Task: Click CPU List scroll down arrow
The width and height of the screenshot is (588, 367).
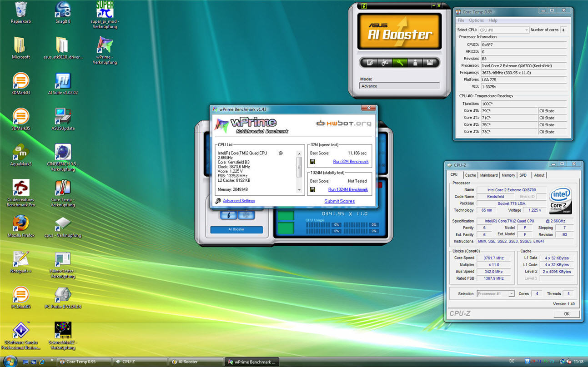Action: [299, 189]
